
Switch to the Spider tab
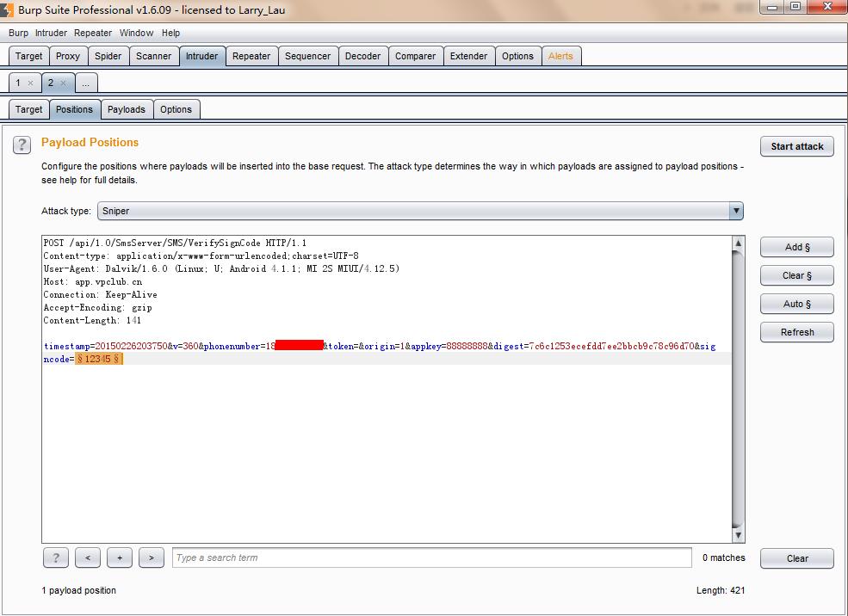coord(108,56)
